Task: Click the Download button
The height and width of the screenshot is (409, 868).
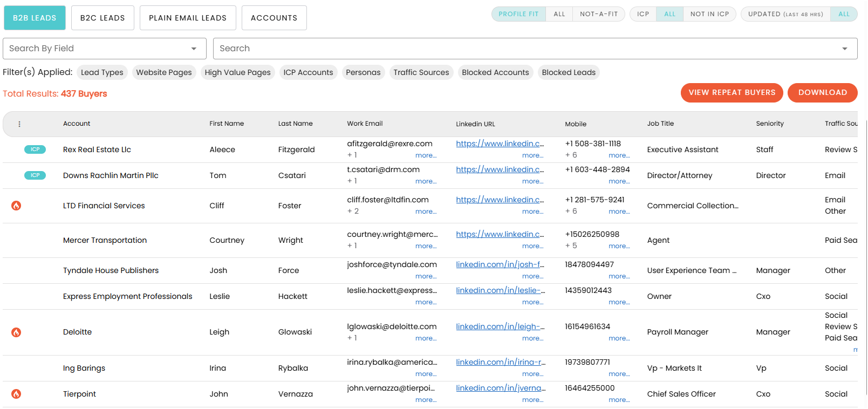Action: point(823,93)
